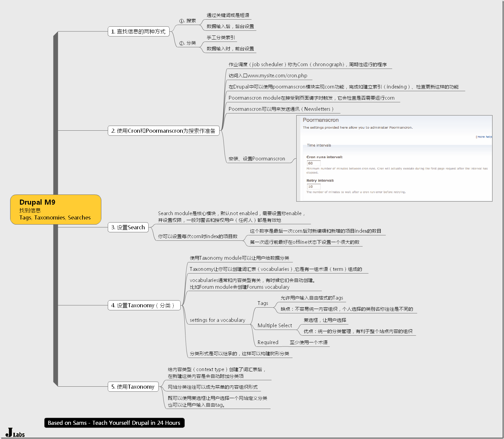Click the 'Multiple Select' subtopic

[x=275, y=326]
